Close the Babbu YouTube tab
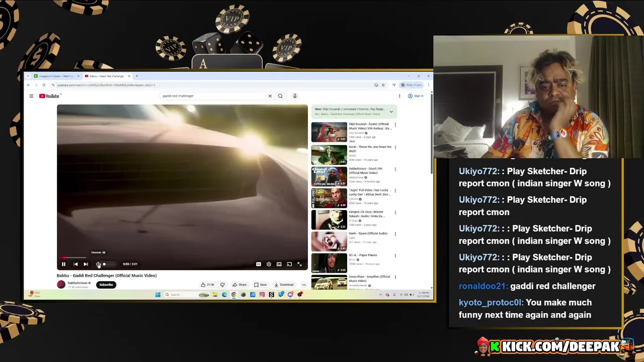 point(129,76)
